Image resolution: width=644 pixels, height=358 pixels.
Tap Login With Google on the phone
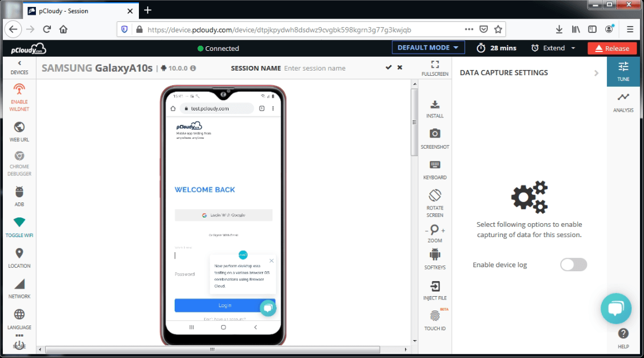223,215
